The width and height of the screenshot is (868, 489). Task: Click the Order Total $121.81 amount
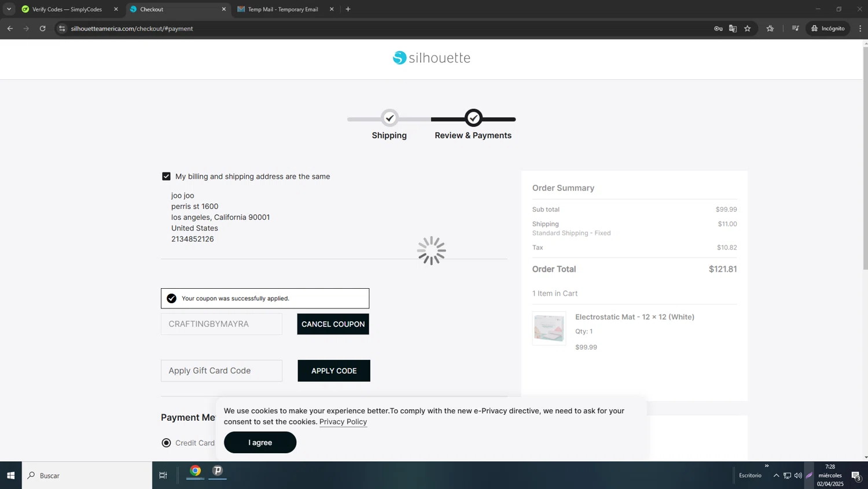(x=723, y=269)
